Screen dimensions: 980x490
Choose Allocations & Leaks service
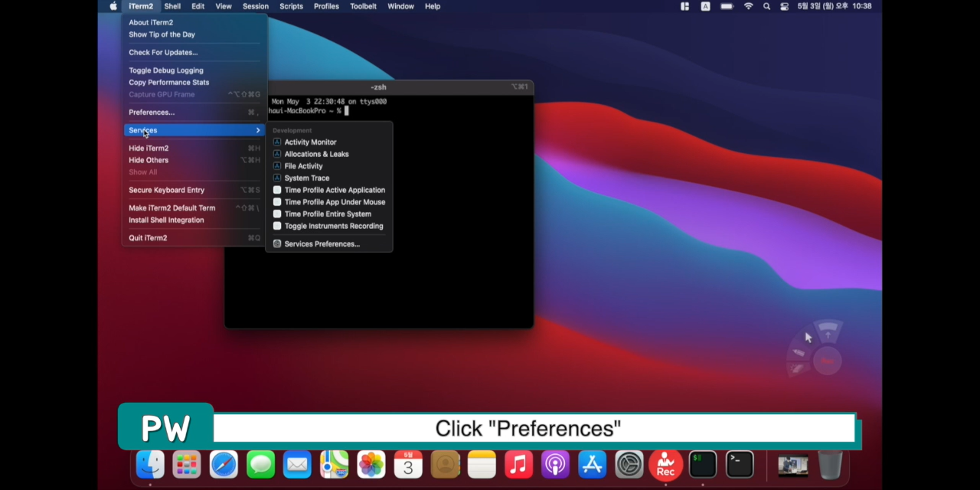pos(329,154)
